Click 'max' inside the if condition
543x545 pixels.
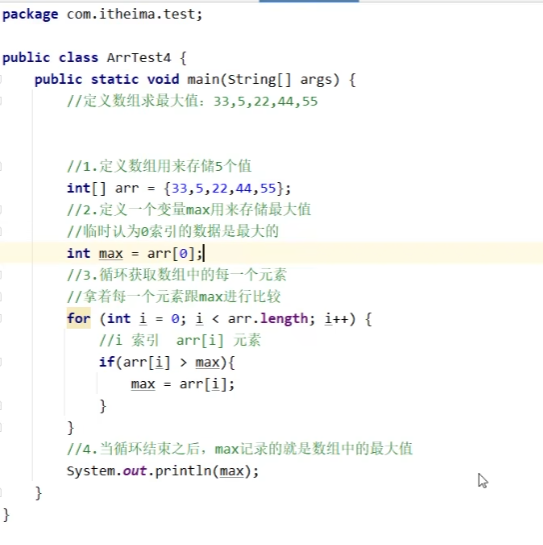point(208,363)
